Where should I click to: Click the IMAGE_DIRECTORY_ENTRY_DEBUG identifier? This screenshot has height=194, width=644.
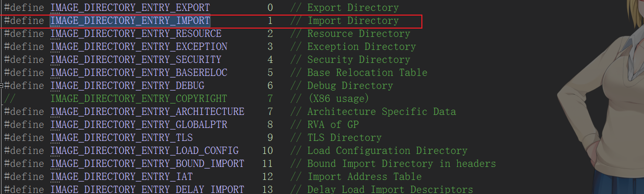127,86
